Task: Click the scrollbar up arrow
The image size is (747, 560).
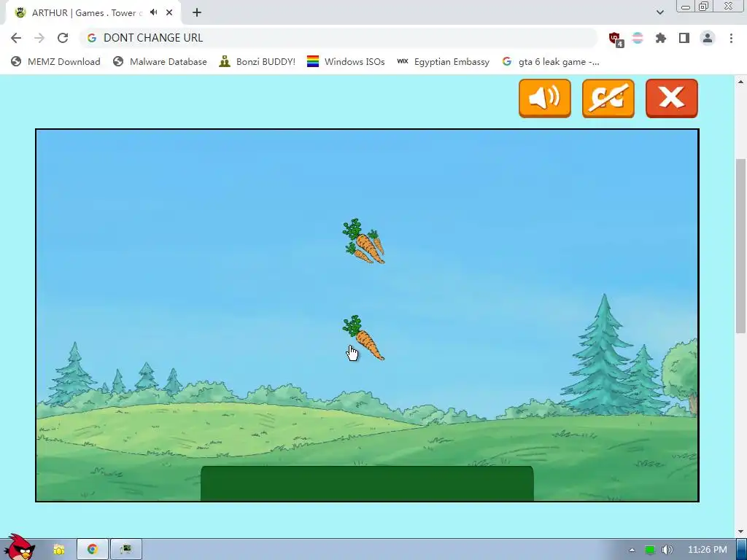Action: 740,82
